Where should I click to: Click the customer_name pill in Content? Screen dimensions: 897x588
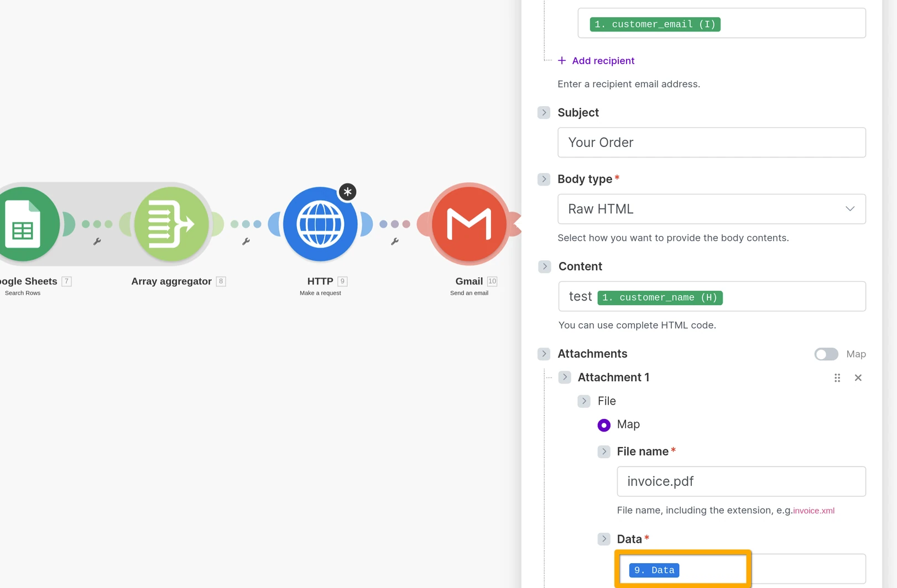coord(660,297)
